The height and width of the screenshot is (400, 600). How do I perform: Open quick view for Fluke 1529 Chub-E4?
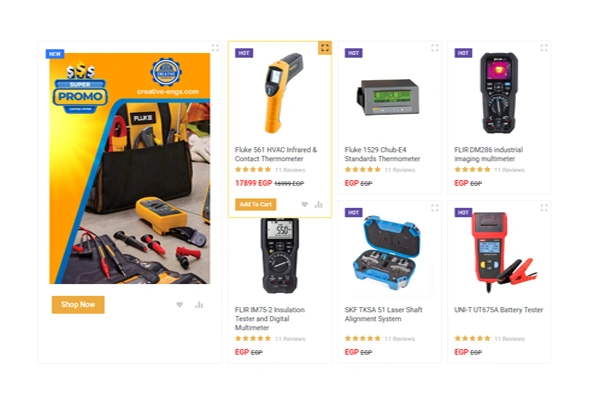tap(435, 47)
